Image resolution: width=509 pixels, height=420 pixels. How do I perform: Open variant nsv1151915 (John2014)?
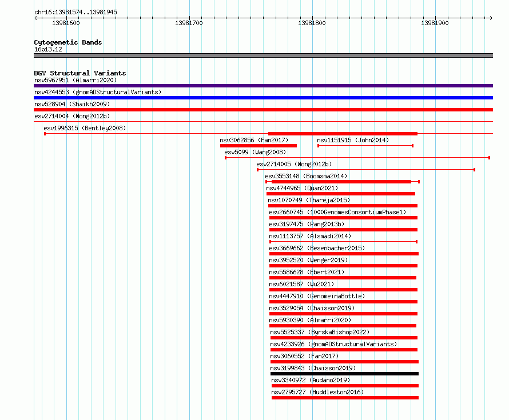tap(353, 140)
